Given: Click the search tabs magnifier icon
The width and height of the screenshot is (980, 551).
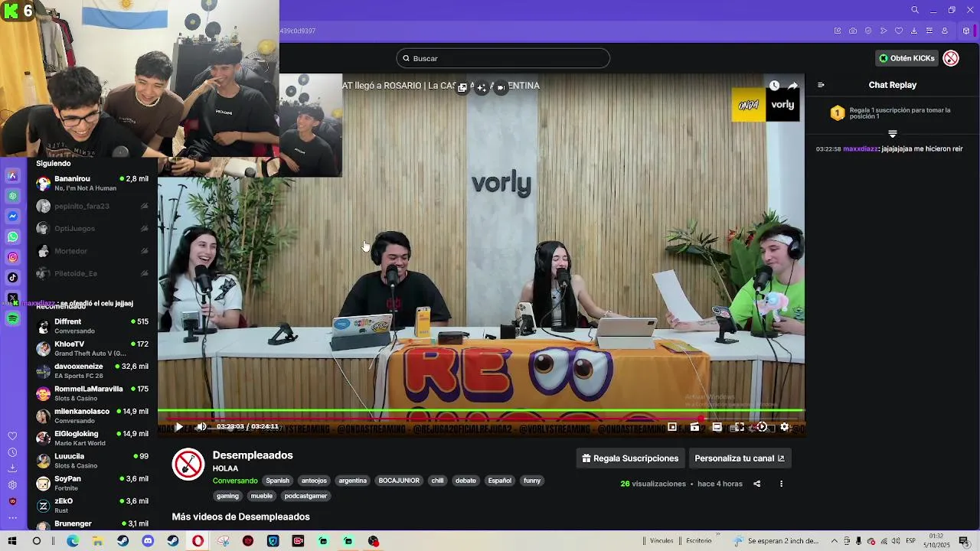Looking at the screenshot, I should pyautogui.click(x=915, y=10).
